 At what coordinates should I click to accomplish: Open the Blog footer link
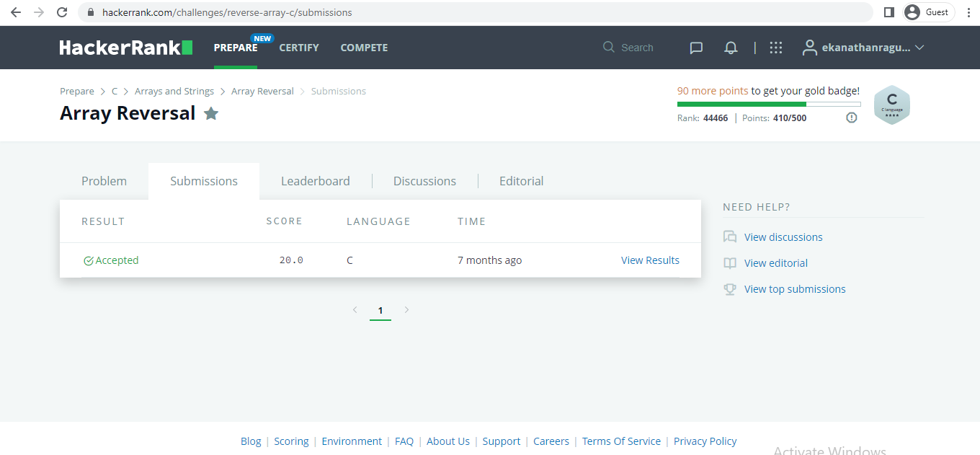pyautogui.click(x=251, y=441)
